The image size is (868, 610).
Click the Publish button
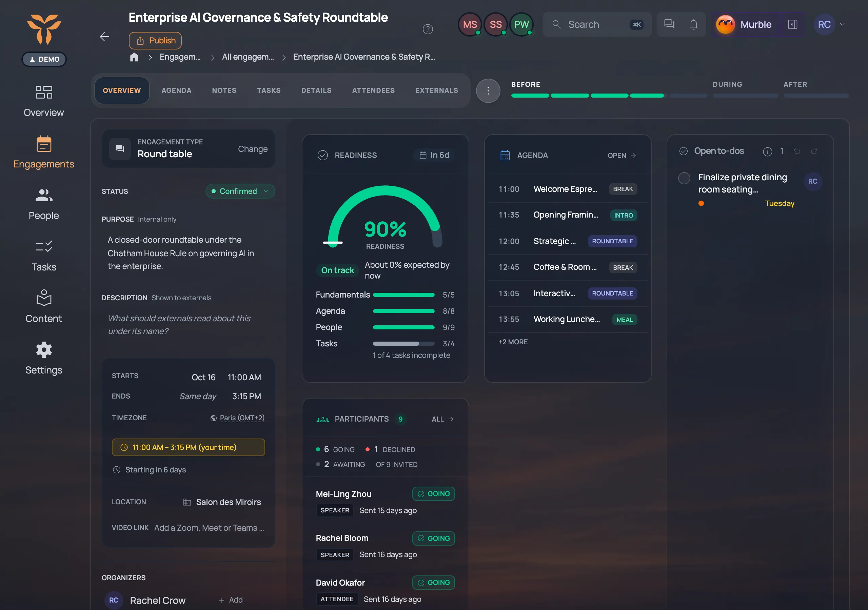tap(155, 40)
